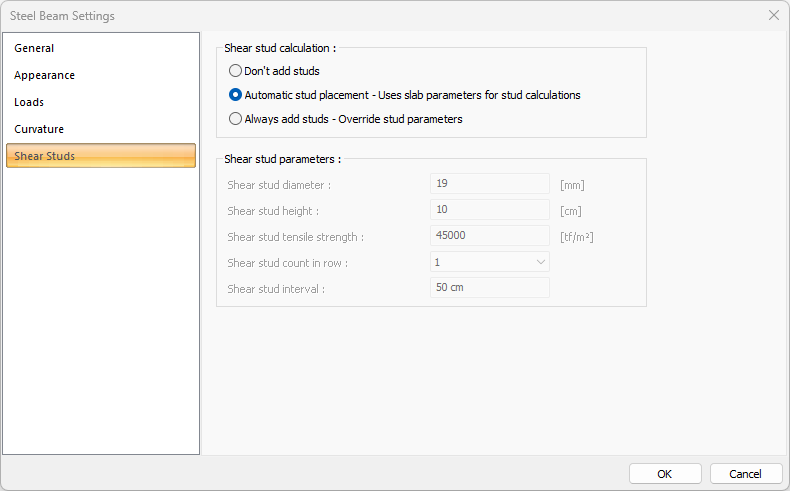Open the General settings page
Image resolution: width=790 pixels, height=491 pixels.
pos(34,48)
